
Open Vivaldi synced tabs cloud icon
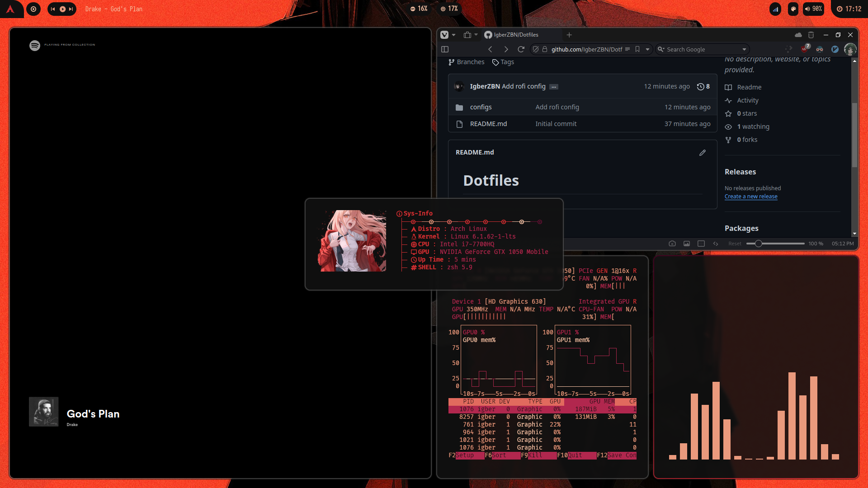click(x=798, y=35)
